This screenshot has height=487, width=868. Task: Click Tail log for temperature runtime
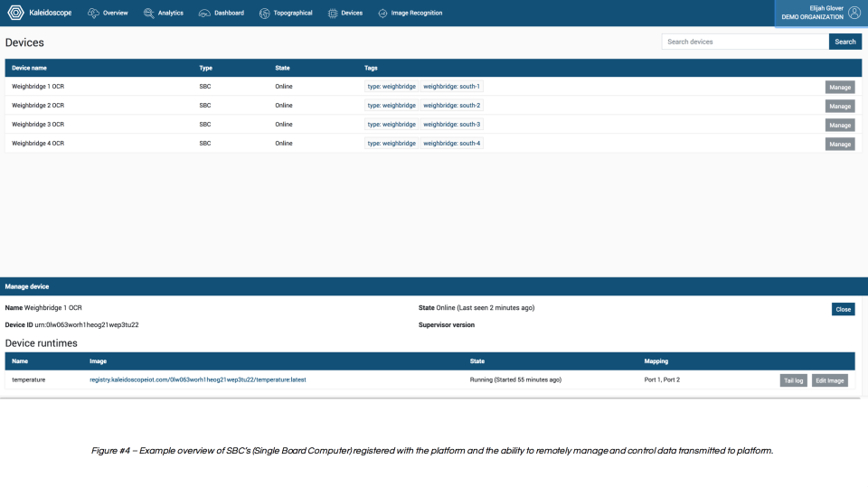(x=793, y=380)
